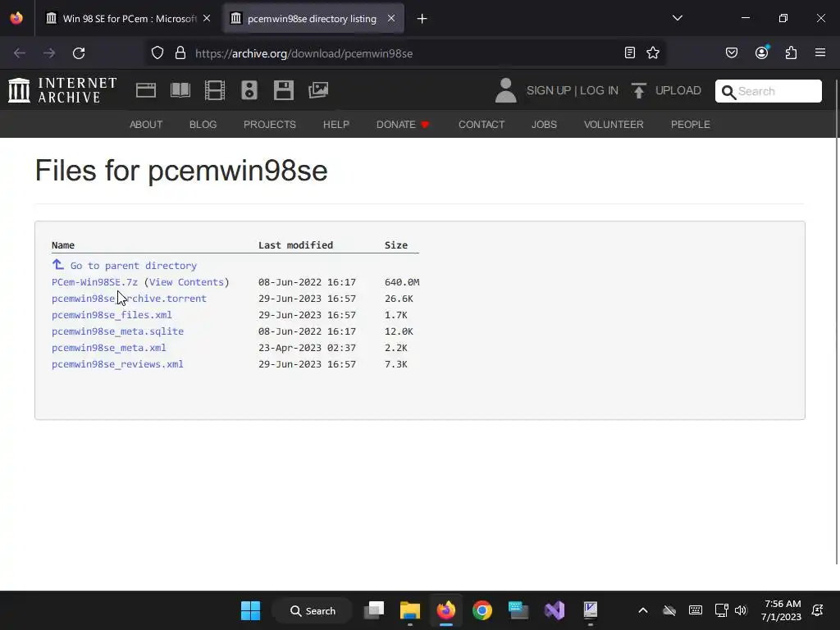Open clock showing 7:56 AM
The image size is (840, 630).
[x=781, y=610]
